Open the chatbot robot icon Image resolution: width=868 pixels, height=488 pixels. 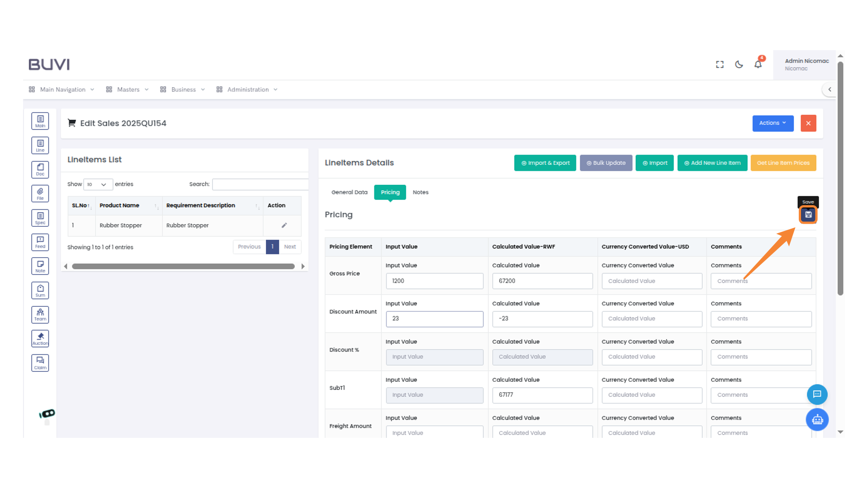coord(817,420)
